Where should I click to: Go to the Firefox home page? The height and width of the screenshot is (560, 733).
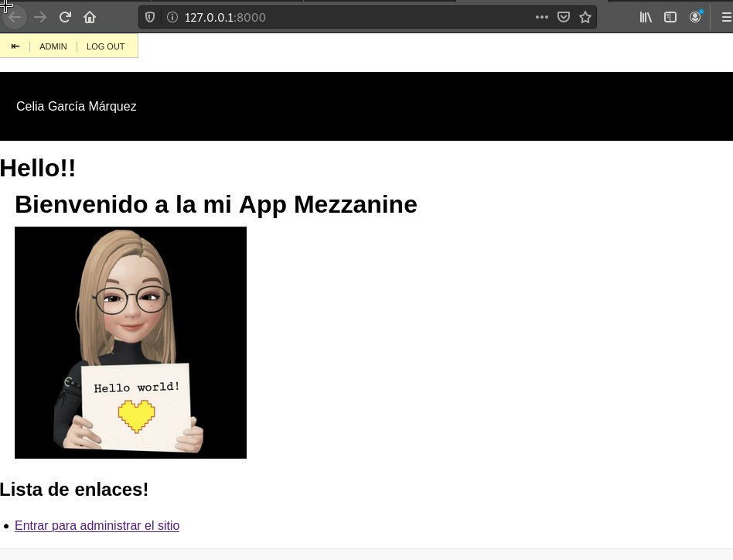[90, 17]
